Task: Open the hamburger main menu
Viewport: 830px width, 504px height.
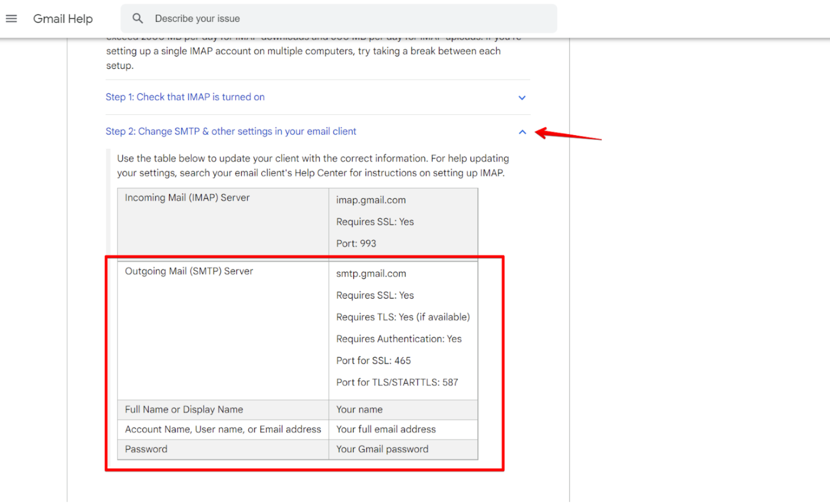Action: (x=11, y=18)
